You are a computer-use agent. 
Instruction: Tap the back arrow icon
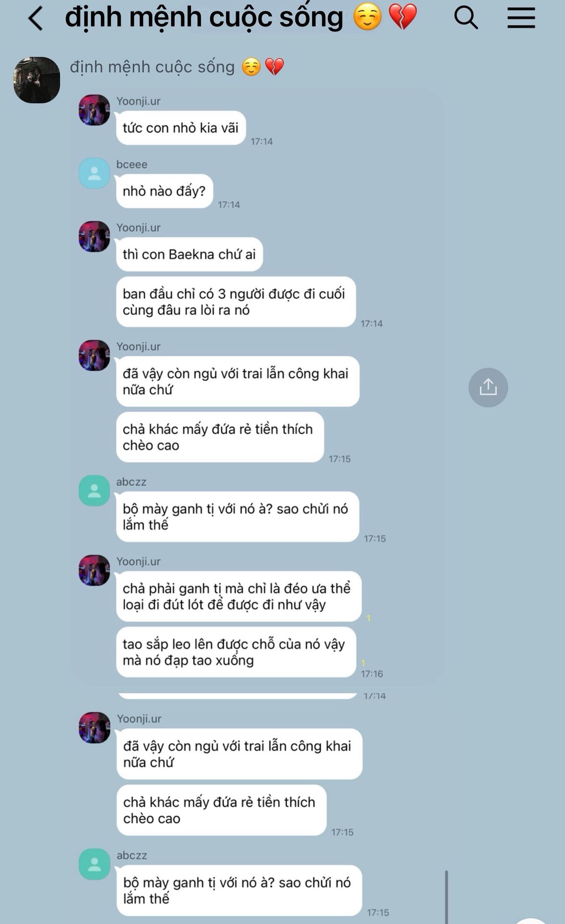point(35,19)
